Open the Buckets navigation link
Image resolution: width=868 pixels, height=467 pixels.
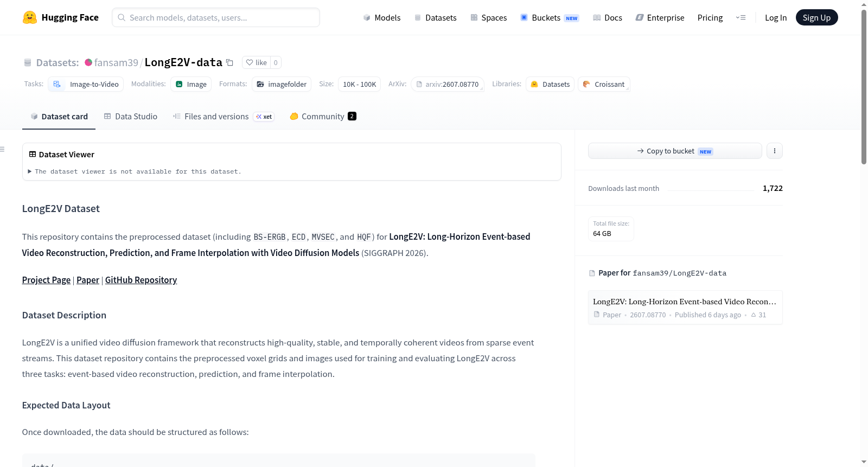pos(550,18)
